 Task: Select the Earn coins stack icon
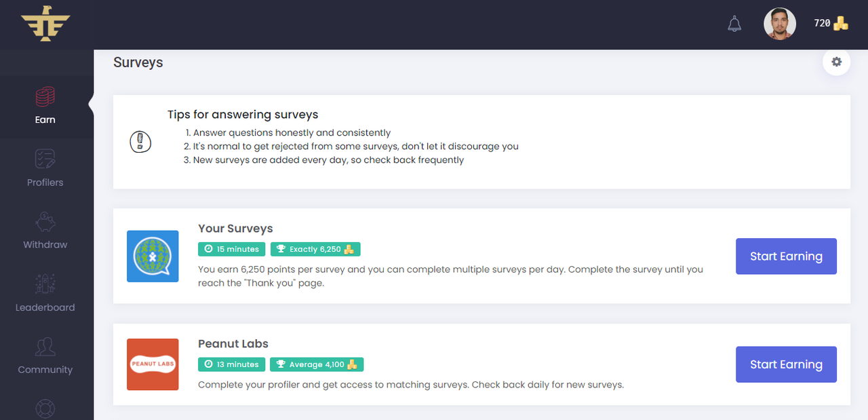click(x=45, y=97)
